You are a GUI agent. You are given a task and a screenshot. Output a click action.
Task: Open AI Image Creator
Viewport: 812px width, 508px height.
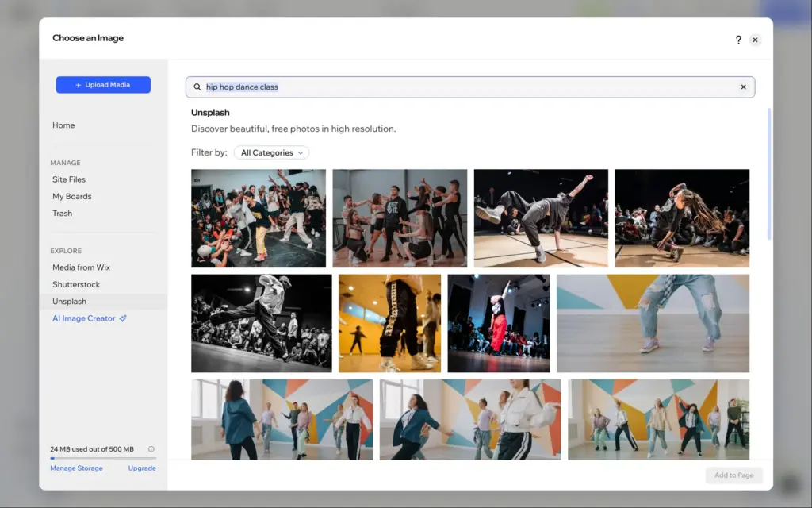pos(84,318)
